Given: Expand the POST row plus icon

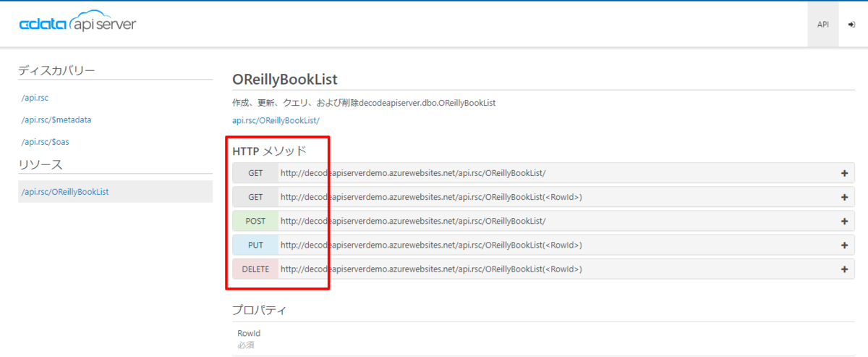Looking at the screenshot, I should point(844,221).
